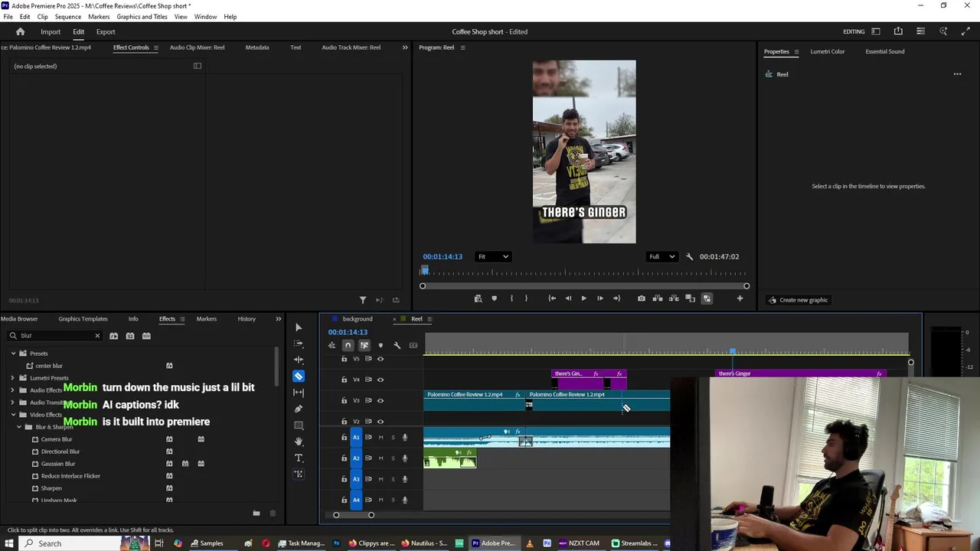
Task: Open the button editor plus icon
Action: point(740,298)
